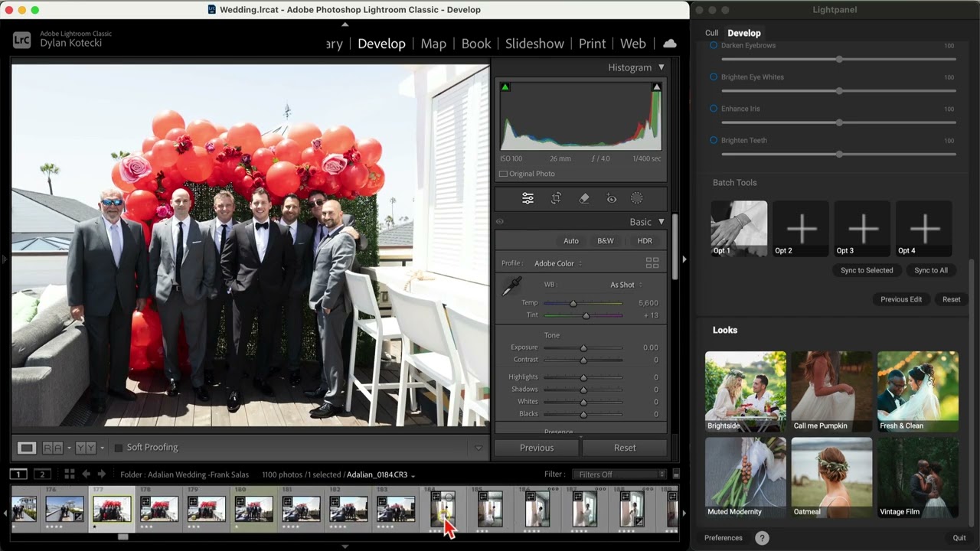The width and height of the screenshot is (980, 551).
Task: Adjust the Temp slider handle
Action: pos(573,303)
